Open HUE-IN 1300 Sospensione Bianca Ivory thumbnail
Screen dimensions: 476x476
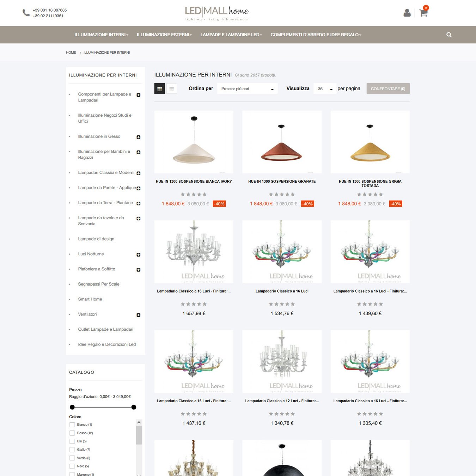pyautogui.click(x=194, y=142)
